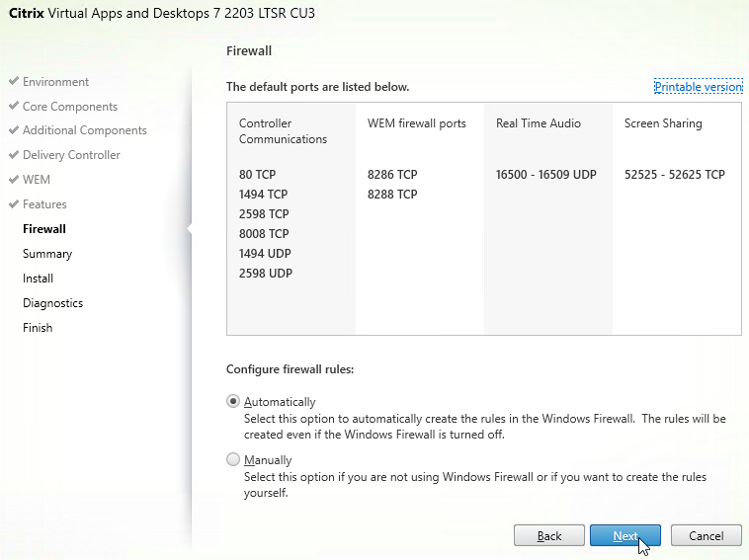749x560 pixels.
Task: Open the Printable version link
Action: point(698,87)
